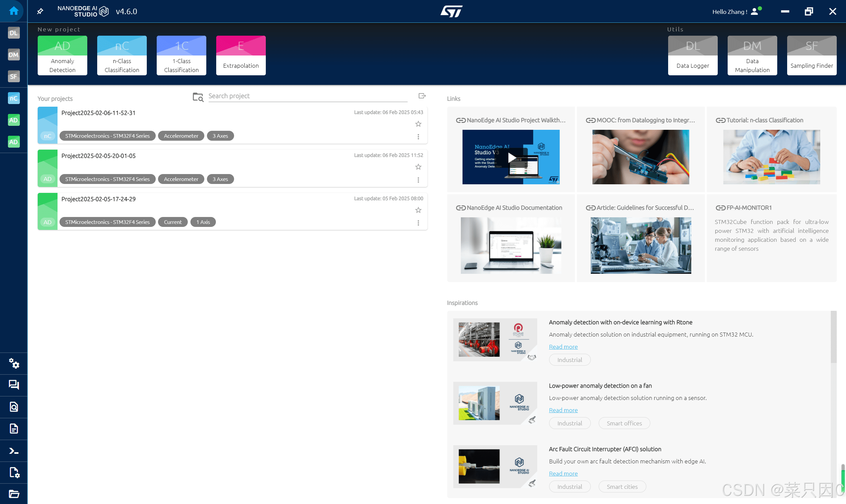Create a new Anomaly Detection project
This screenshot has height=504, width=846.
62,55
